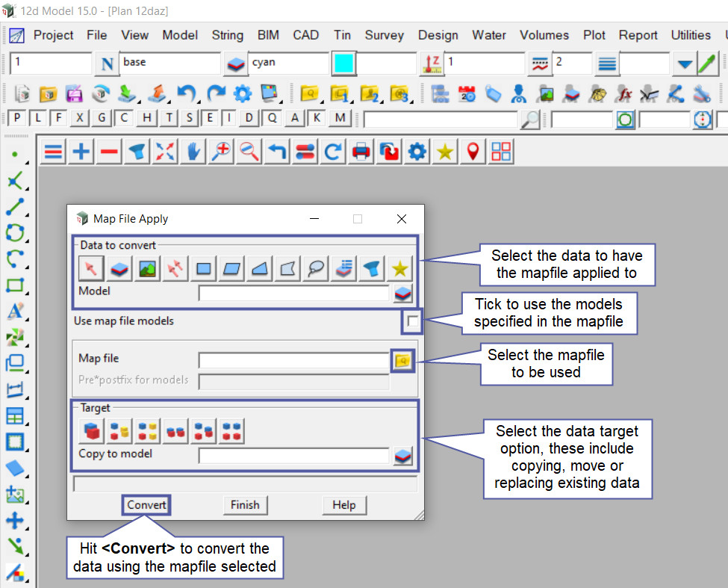Expand the blue down arrow in the top toolbar
The image size is (728, 588).
(683, 64)
